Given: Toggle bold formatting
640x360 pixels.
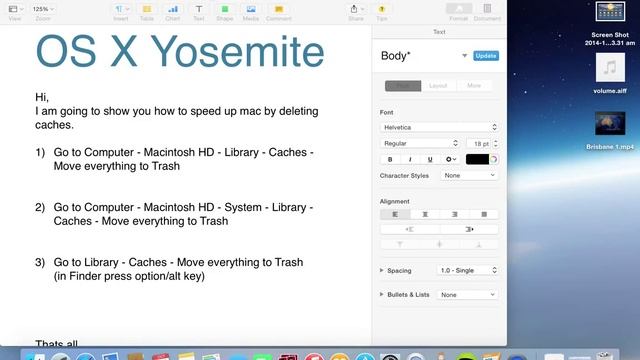Looking at the screenshot, I should tap(390, 159).
